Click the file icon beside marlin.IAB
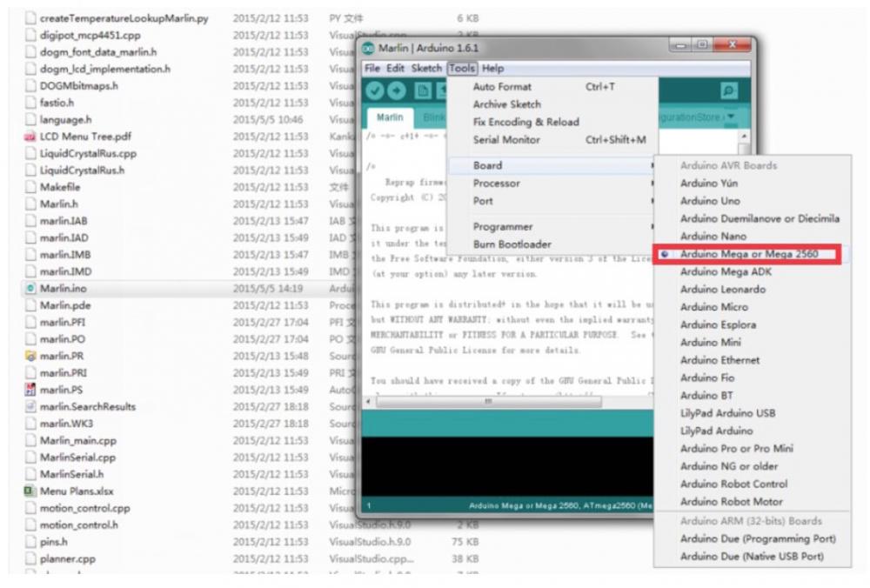This screenshot has height=588, width=870. 30,221
